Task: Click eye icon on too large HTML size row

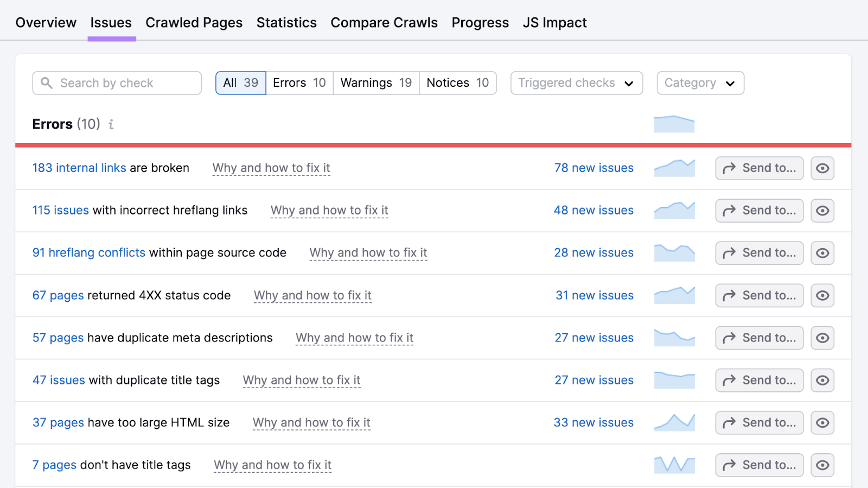Action: 822,422
